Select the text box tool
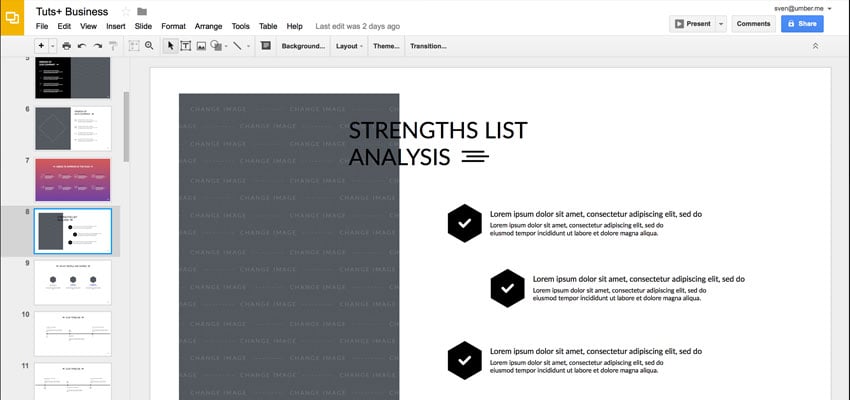This screenshot has width=850, height=400. 185,46
